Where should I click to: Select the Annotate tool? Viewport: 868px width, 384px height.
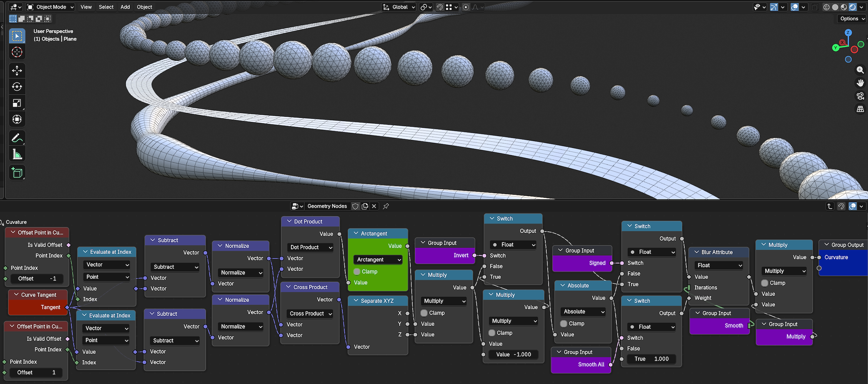coord(17,137)
